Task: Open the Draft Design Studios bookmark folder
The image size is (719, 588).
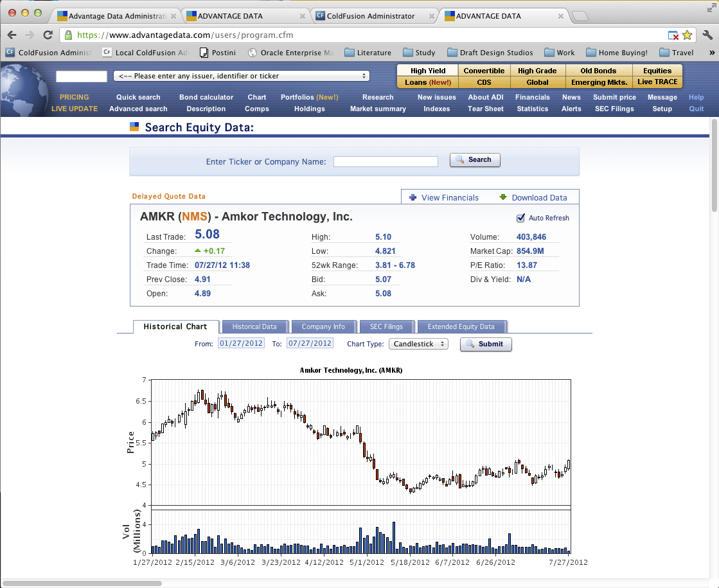Action: 490,53
